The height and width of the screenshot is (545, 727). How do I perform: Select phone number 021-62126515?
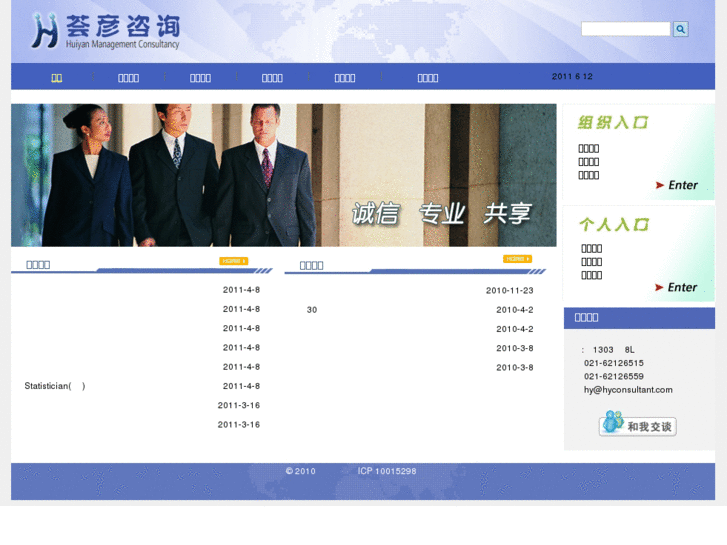[x=613, y=363]
